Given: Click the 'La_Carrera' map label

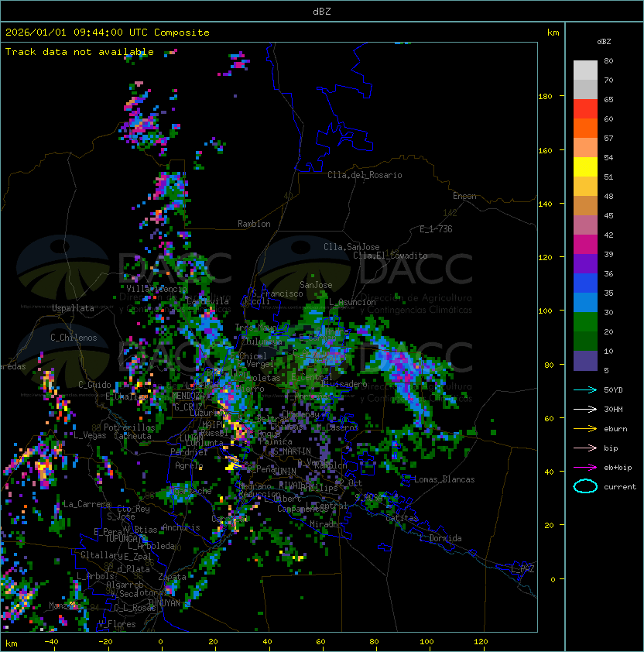Looking at the screenshot, I should [87, 504].
